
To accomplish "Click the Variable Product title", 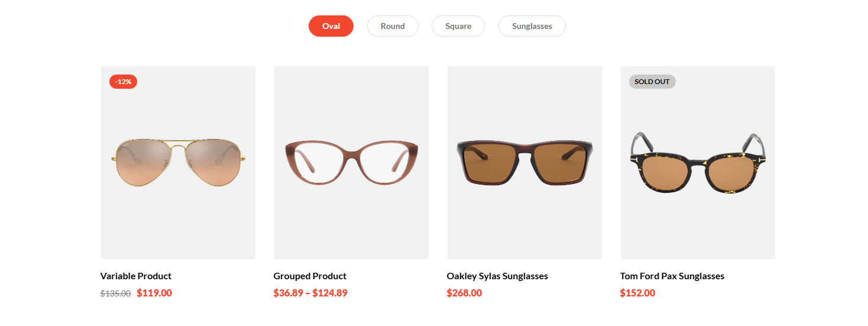I will (x=136, y=276).
